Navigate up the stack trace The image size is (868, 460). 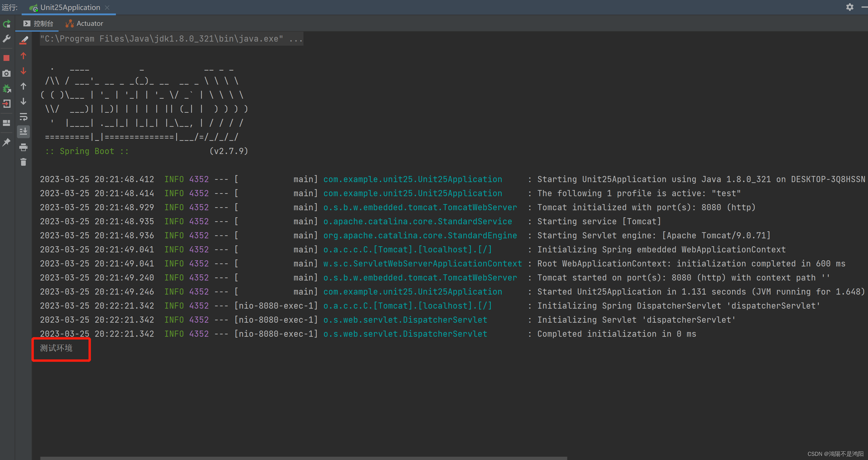(x=23, y=55)
